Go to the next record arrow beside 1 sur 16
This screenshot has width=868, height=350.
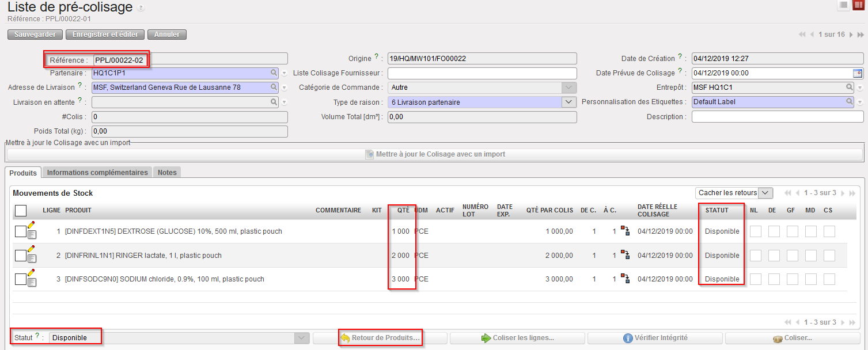pyautogui.click(x=851, y=35)
